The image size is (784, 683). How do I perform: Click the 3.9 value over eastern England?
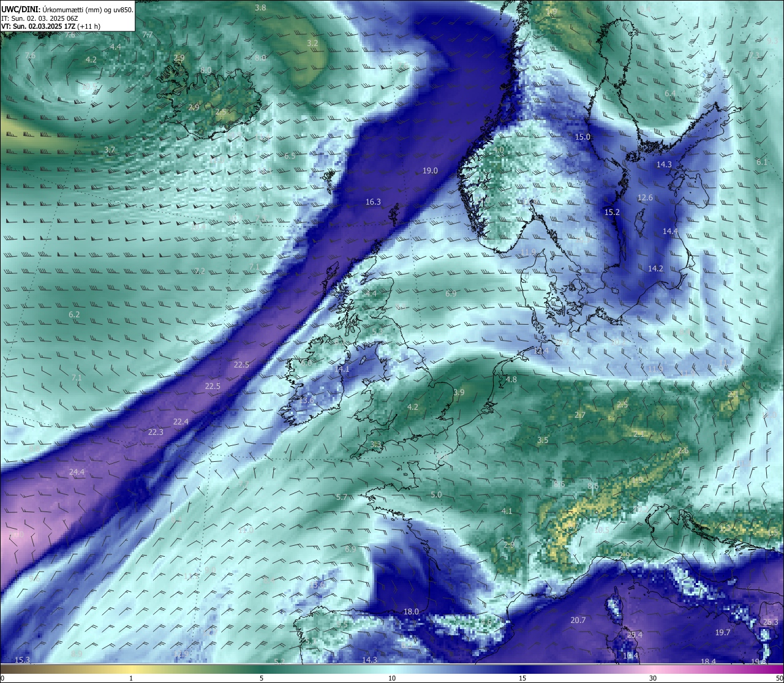coord(459,393)
